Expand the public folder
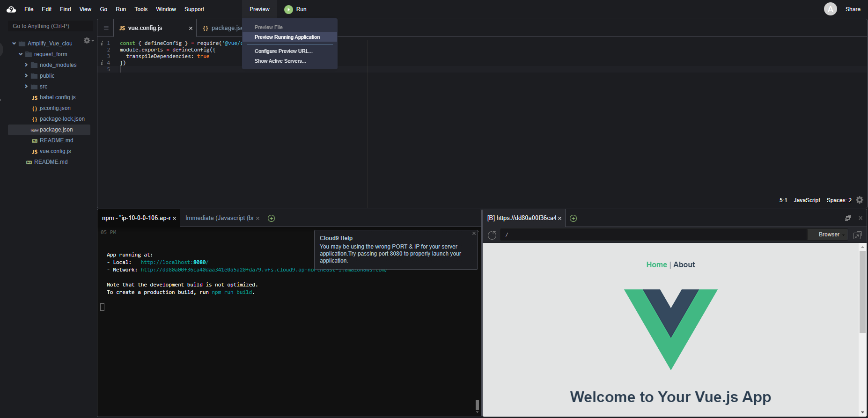 (x=26, y=76)
